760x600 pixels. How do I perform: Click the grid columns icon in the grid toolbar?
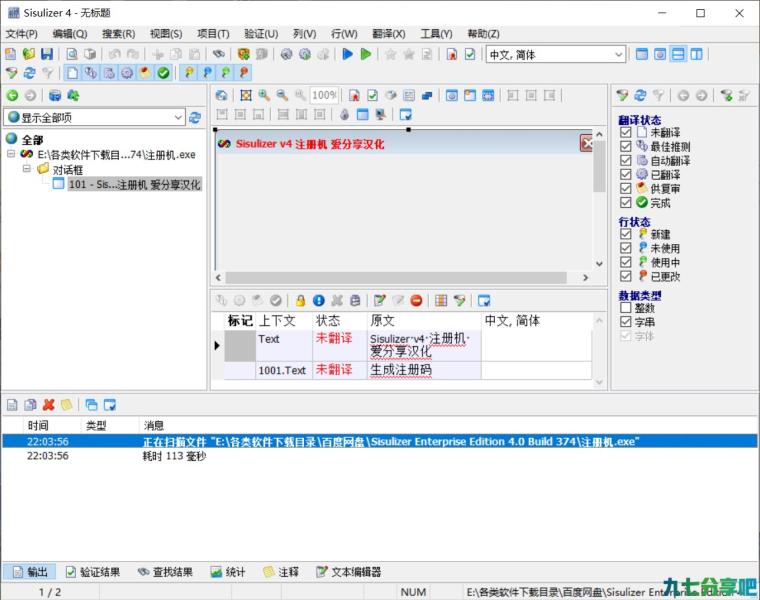tap(441, 300)
